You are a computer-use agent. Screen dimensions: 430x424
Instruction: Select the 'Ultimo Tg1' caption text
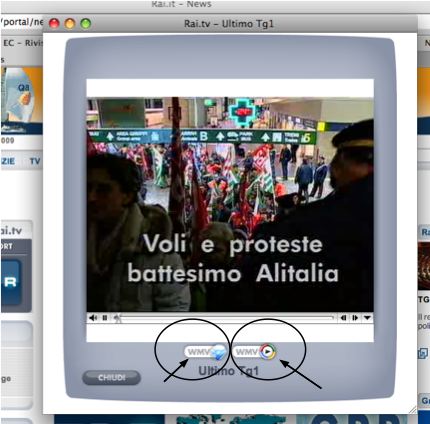(229, 371)
